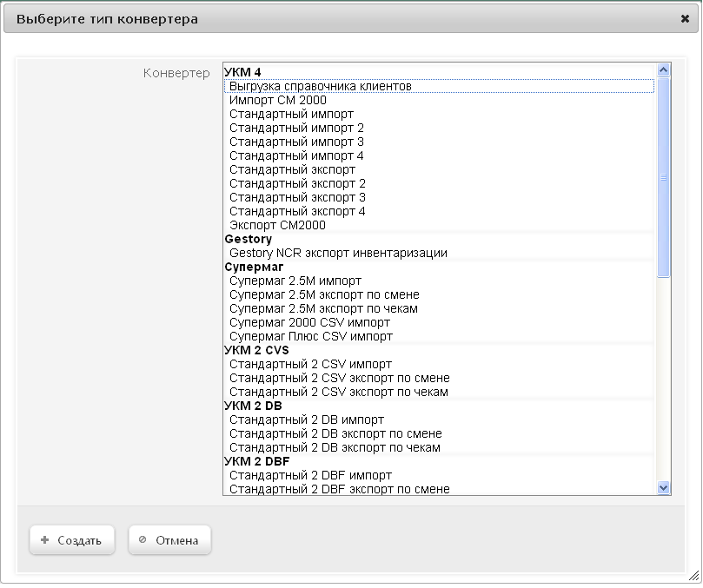Click the scrollbar down arrow

click(663, 487)
